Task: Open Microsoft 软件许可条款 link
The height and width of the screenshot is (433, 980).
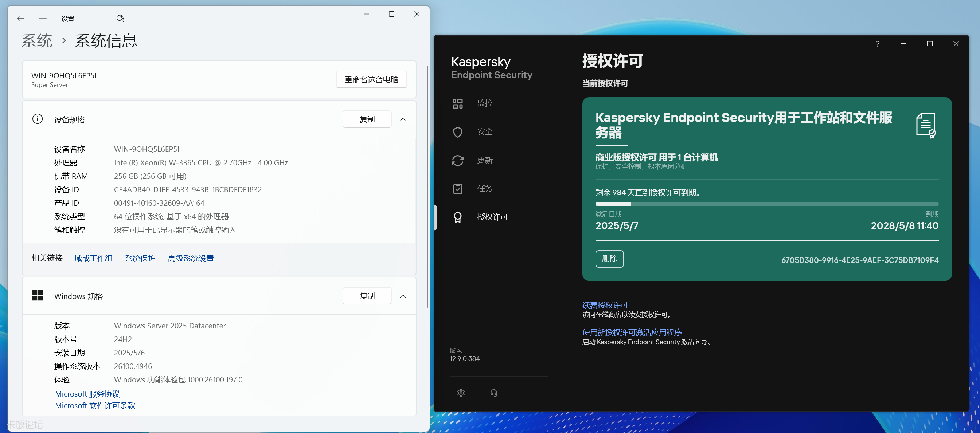Action: (95, 406)
